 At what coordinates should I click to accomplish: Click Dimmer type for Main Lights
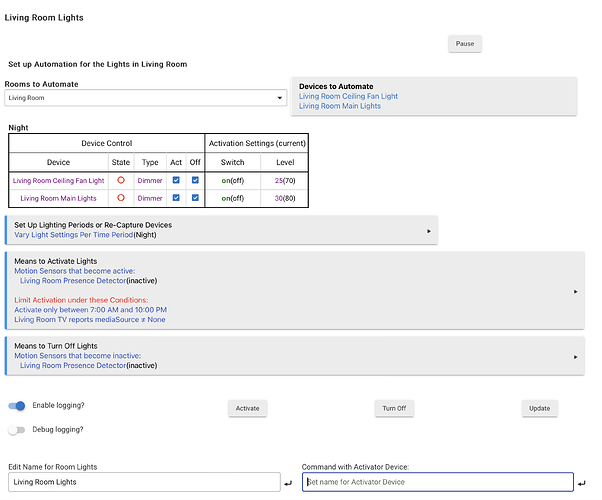[x=150, y=198]
